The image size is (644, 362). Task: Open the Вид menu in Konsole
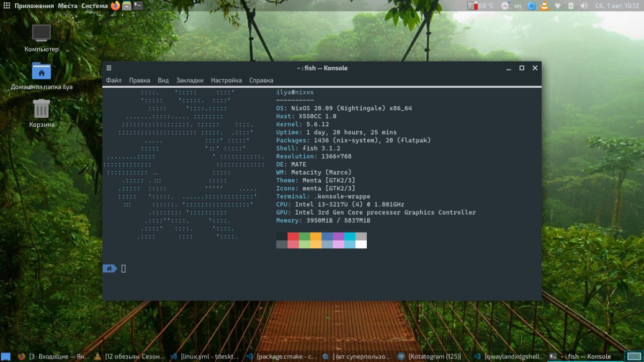coord(163,80)
